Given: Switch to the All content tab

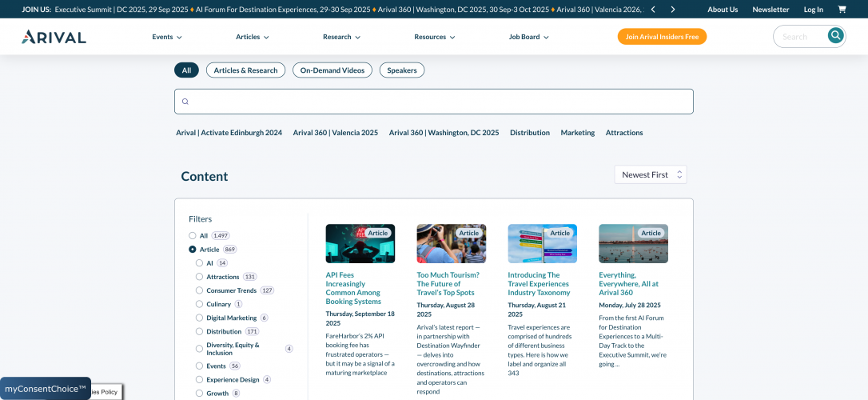Looking at the screenshot, I should (186, 70).
